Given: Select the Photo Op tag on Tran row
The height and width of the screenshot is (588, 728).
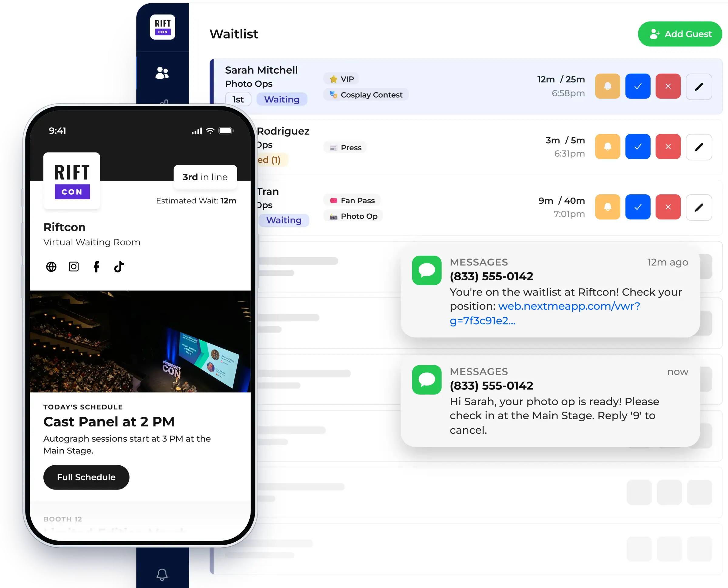Looking at the screenshot, I should coord(353,216).
